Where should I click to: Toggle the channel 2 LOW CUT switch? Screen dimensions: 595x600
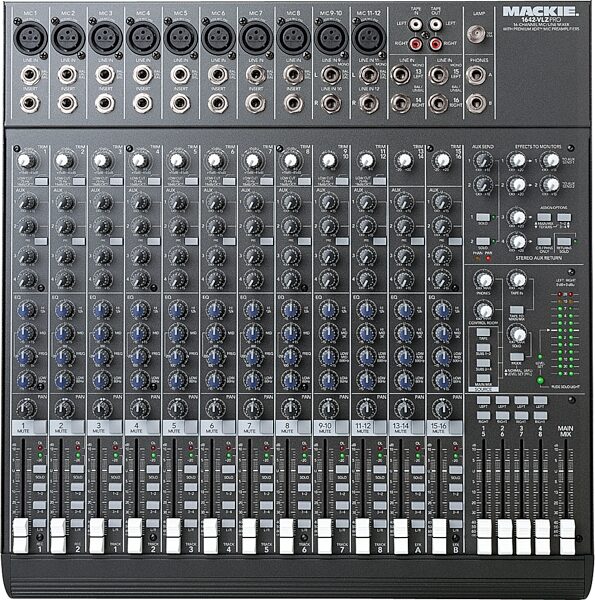[x=79, y=181]
